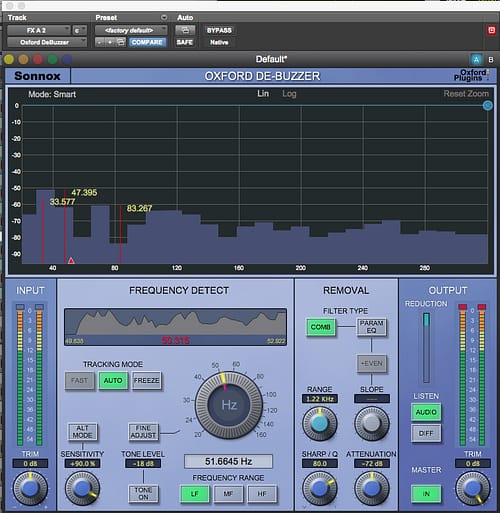Image resolution: width=500 pixels, height=513 pixels.
Task: Click the green window dot button
Action: [x=52, y=59]
